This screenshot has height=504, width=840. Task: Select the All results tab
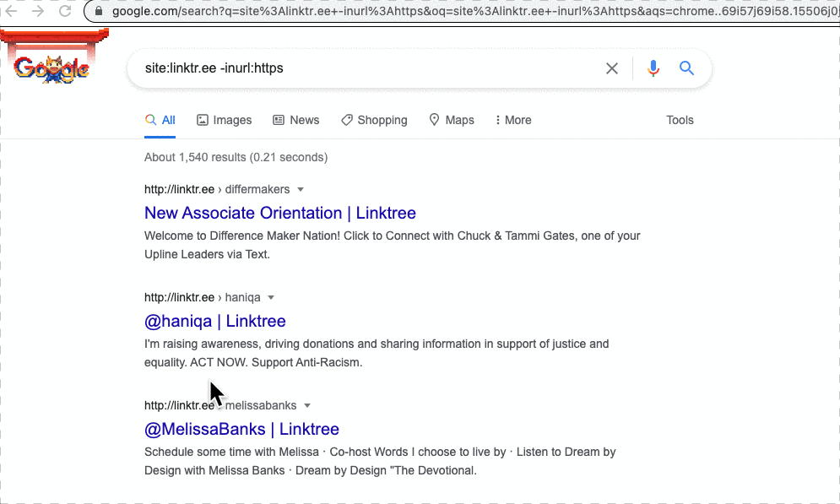(160, 120)
